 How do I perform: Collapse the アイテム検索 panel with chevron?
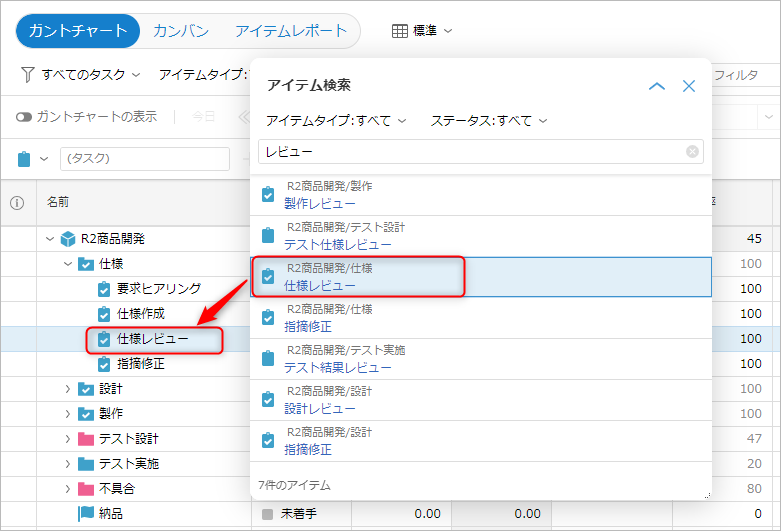click(x=657, y=87)
